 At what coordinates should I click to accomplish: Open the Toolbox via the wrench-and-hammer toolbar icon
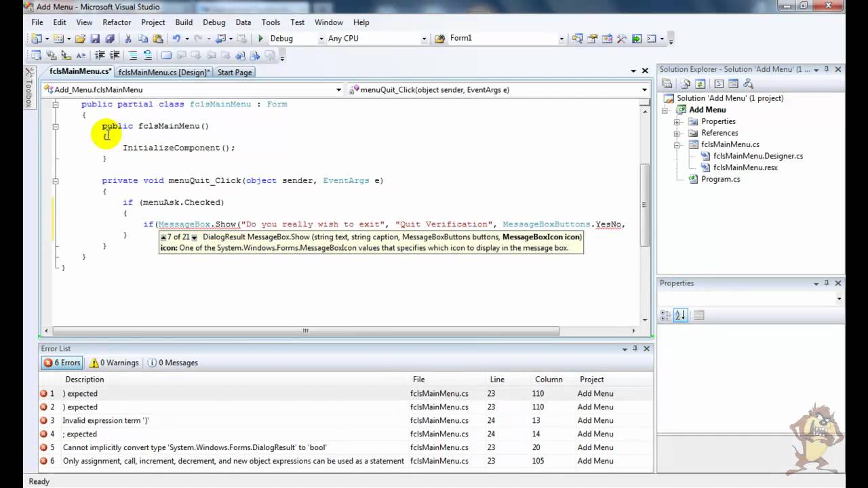(x=622, y=39)
